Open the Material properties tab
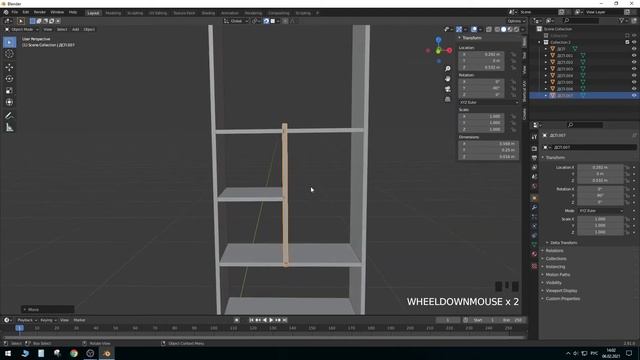This screenshot has height=360, width=640. click(534, 254)
